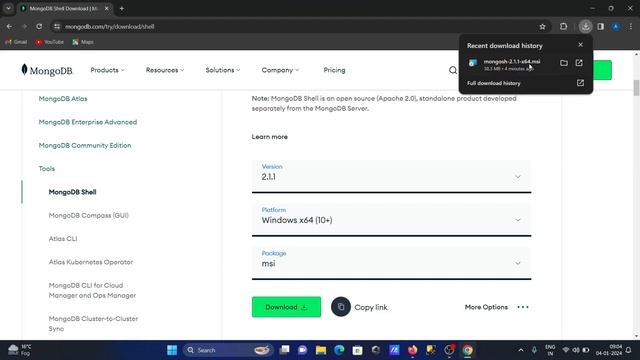Show hidden system tray icons
The height and width of the screenshot is (360, 640).
pyautogui.click(x=521, y=350)
